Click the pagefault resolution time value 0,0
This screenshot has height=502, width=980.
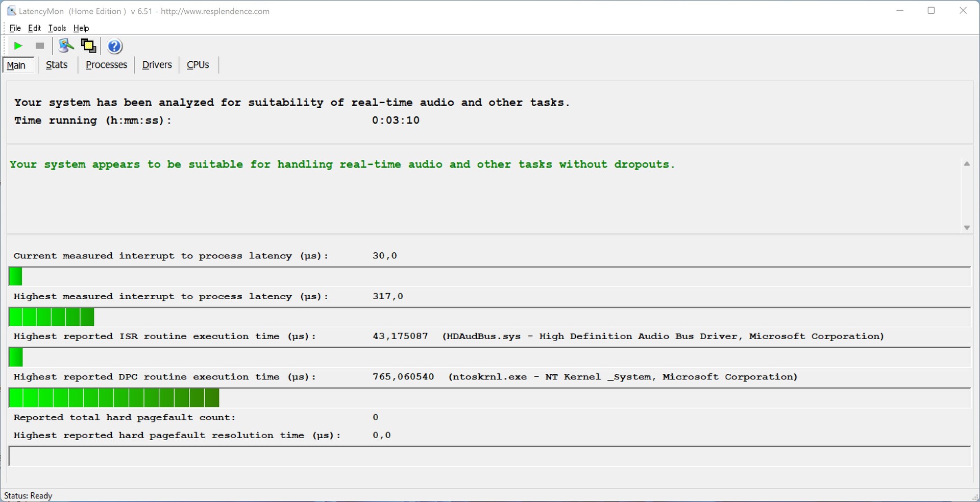click(382, 436)
